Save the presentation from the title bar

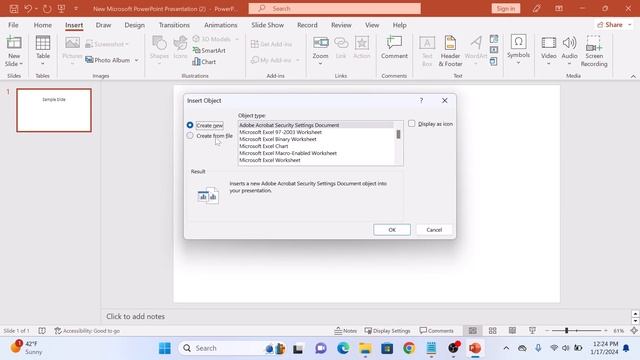coord(14,9)
